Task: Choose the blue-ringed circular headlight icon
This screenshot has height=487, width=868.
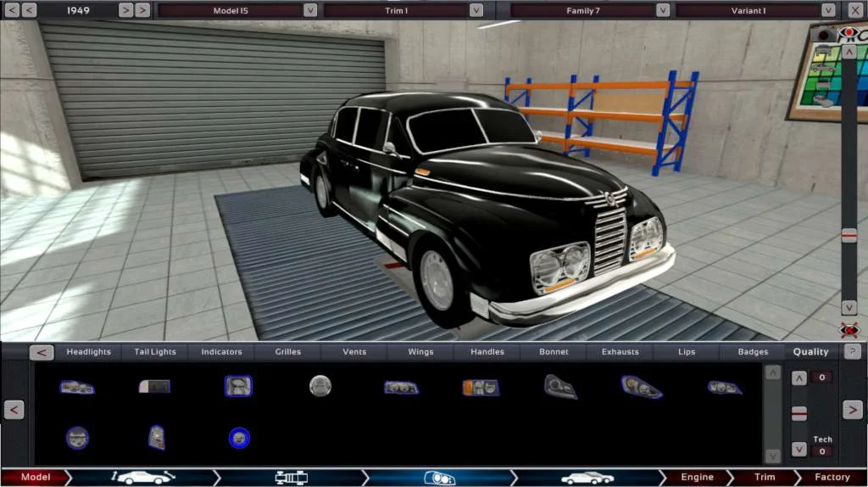Action: click(239, 439)
